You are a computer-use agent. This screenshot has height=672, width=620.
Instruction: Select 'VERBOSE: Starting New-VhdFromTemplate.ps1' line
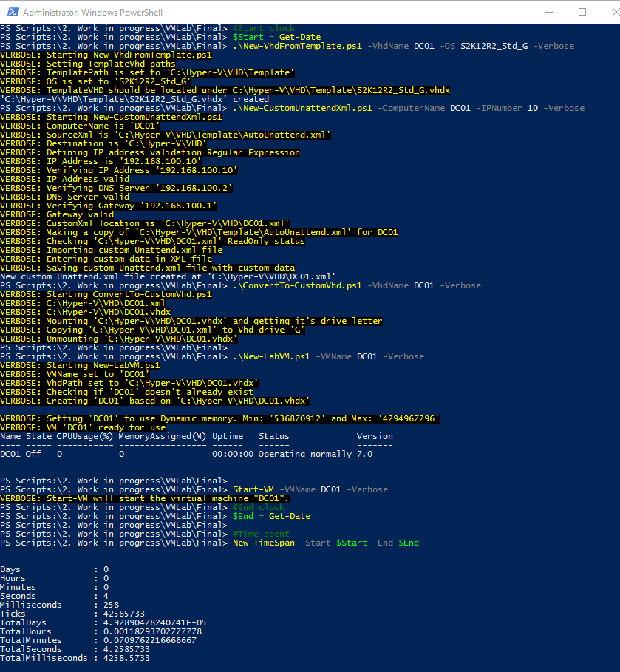(x=106, y=55)
